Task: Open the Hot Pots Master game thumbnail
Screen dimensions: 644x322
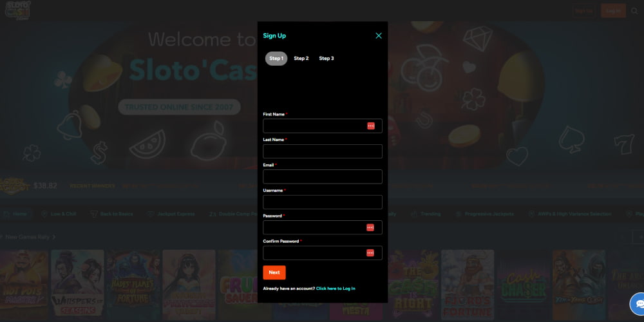Action: pyautogui.click(x=24, y=285)
